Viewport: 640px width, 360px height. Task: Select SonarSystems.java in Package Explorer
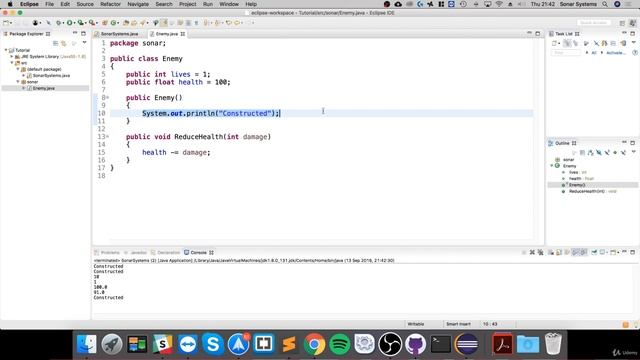pyautogui.click(x=51, y=76)
